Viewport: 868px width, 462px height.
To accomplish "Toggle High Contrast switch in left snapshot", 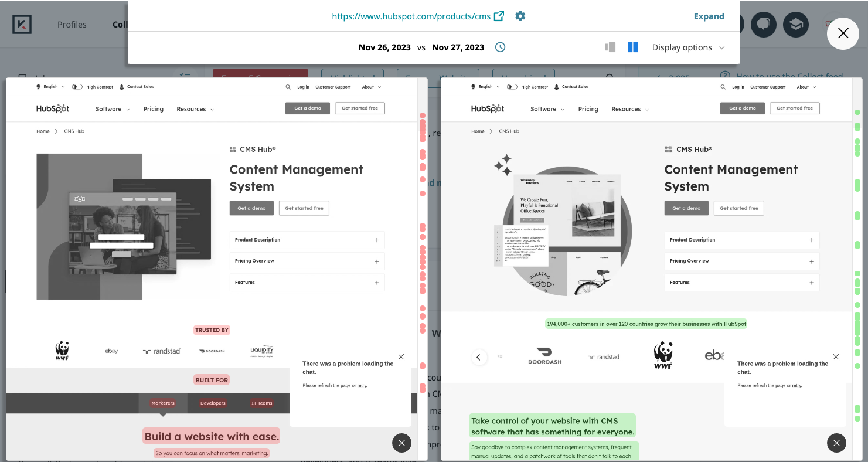I will coord(77,87).
